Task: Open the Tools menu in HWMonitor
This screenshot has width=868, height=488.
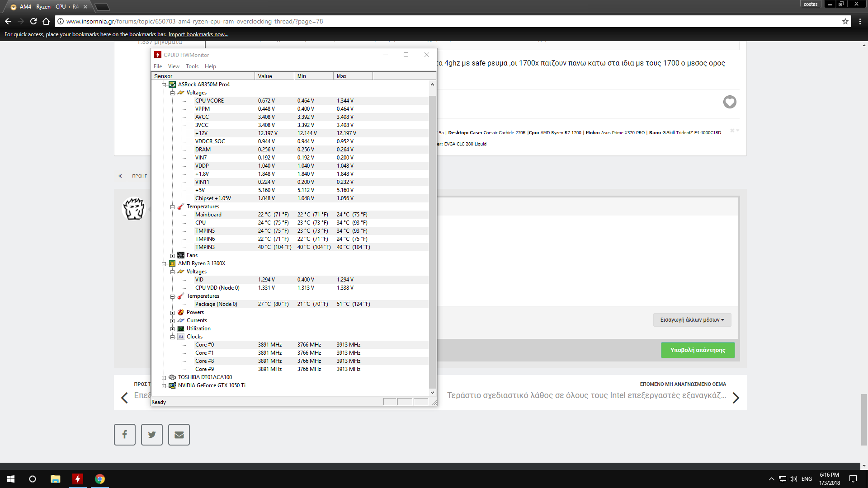Action: 192,66
